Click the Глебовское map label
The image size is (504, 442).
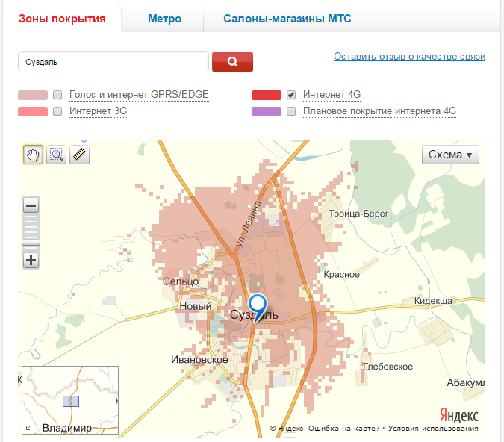point(388,367)
